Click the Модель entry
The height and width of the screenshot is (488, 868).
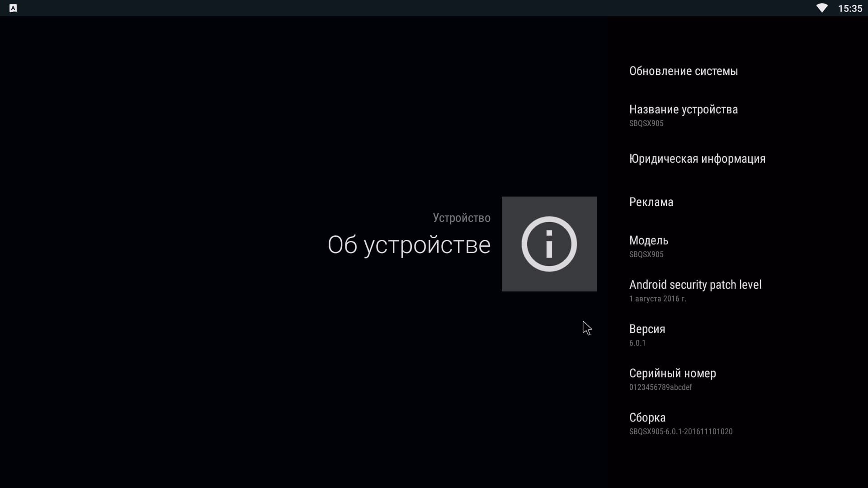pos(648,240)
